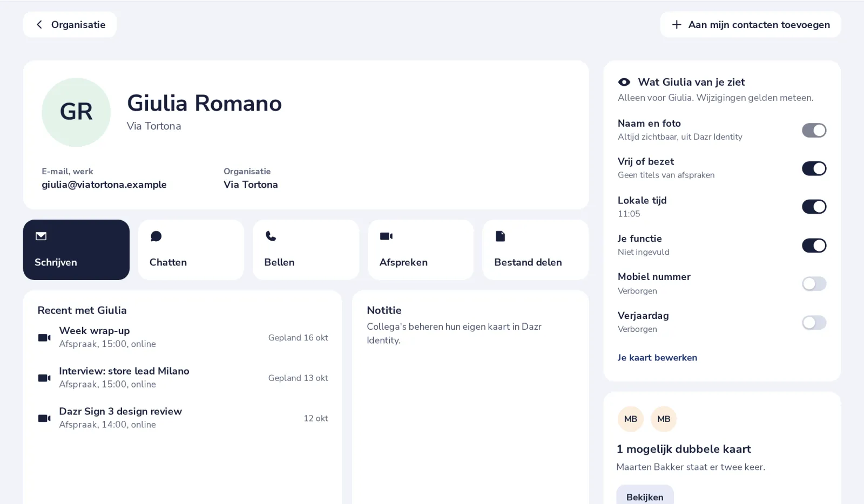Click the GR profile avatar
This screenshot has width=864, height=504.
click(x=76, y=112)
